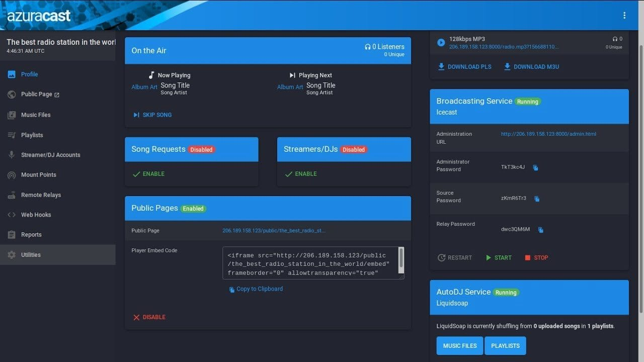
Task: Enable the Streamers/DJs feature
Action: [x=301, y=173]
